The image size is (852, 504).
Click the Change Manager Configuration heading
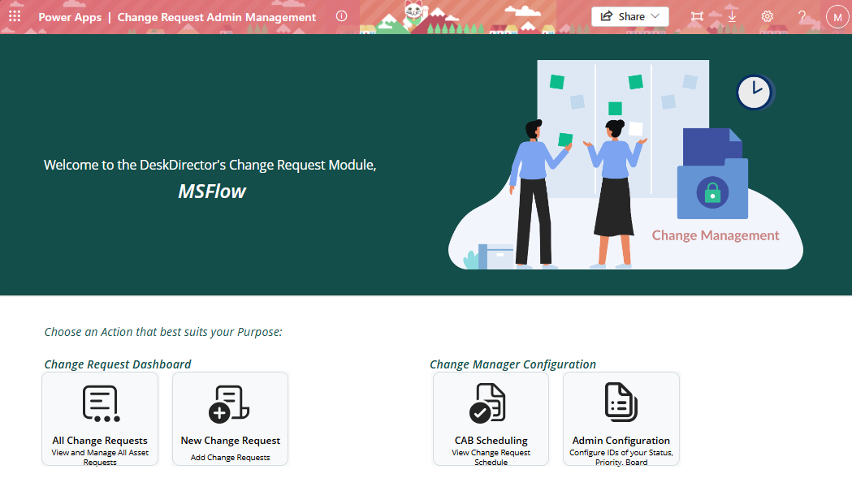pos(513,364)
